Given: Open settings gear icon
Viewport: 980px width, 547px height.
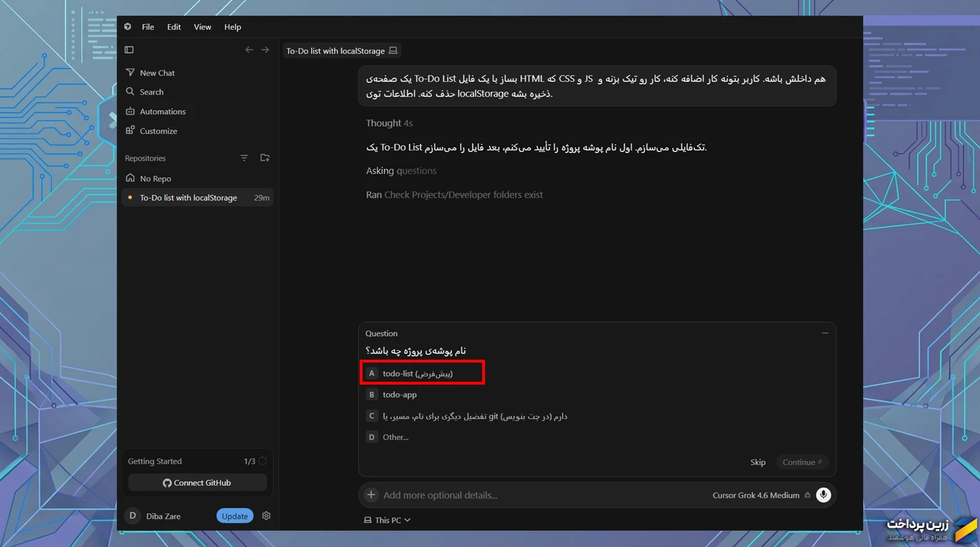Looking at the screenshot, I should tap(266, 516).
